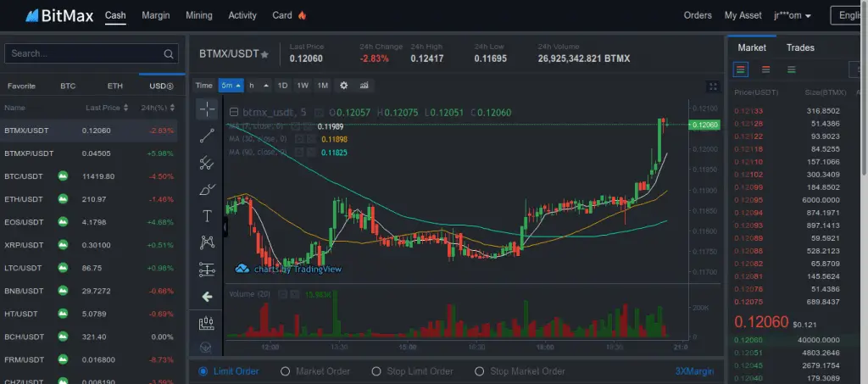The width and height of the screenshot is (868, 384).
Task: Select the long position prediction tool
Action: click(x=207, y=270)
